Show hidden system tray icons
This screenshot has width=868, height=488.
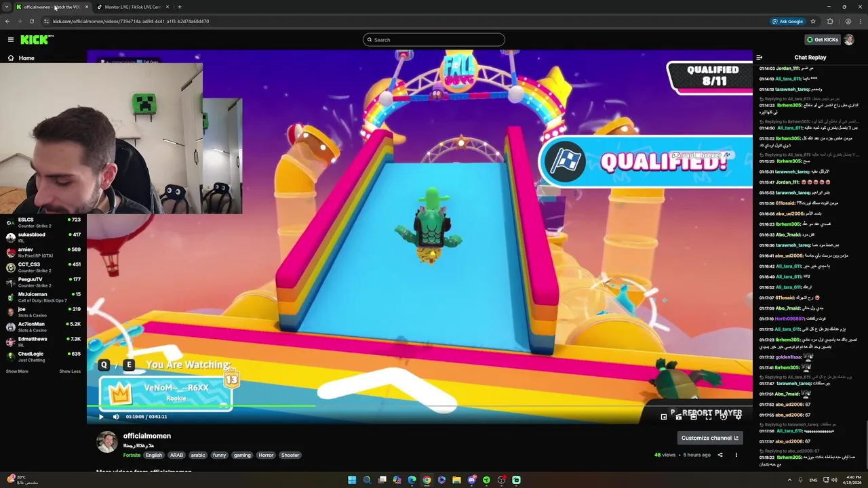789,480
